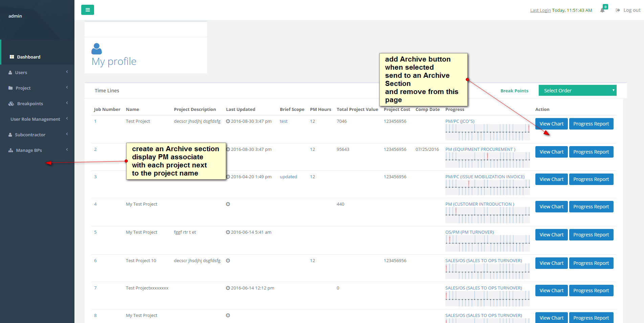
Task: Open Progress Report for job 4
Action: point(591,207)
